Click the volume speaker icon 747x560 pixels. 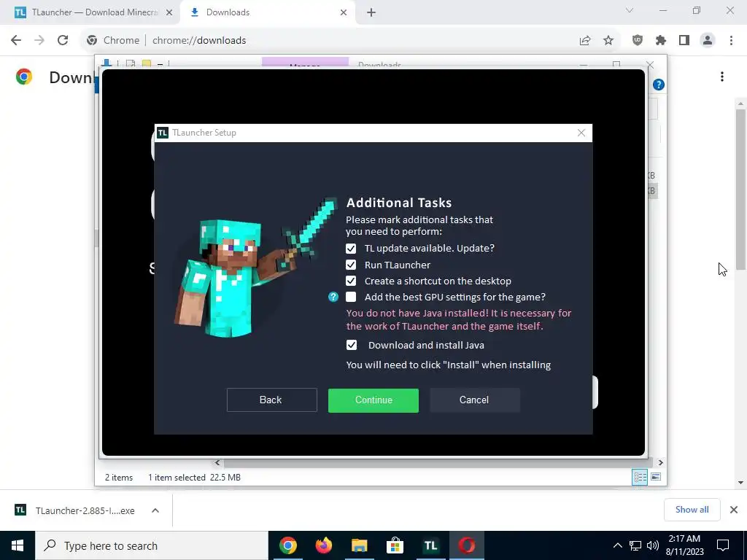pyautogui.click(x=653, y=545)
